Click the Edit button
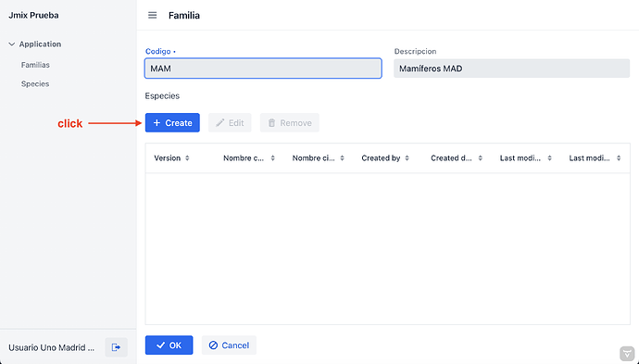Image resolution: width=639 pixels, height=364 pixels. (x=230, y=122)
